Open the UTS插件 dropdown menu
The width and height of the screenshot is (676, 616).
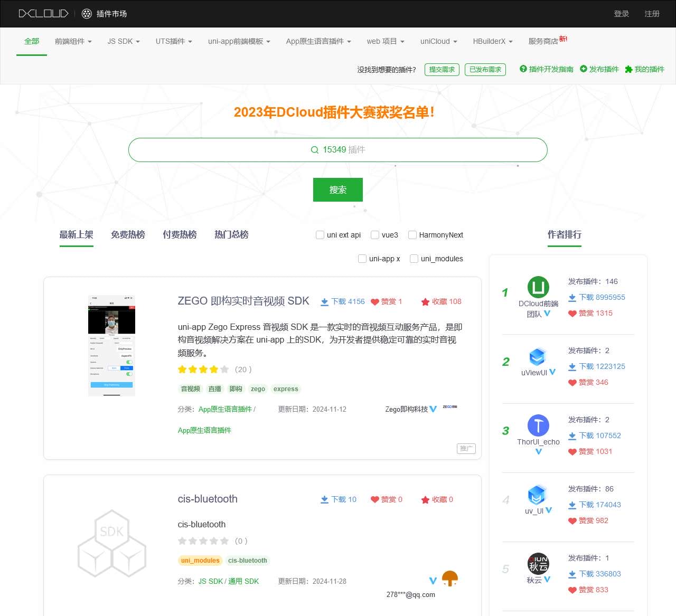pos(174,41)
